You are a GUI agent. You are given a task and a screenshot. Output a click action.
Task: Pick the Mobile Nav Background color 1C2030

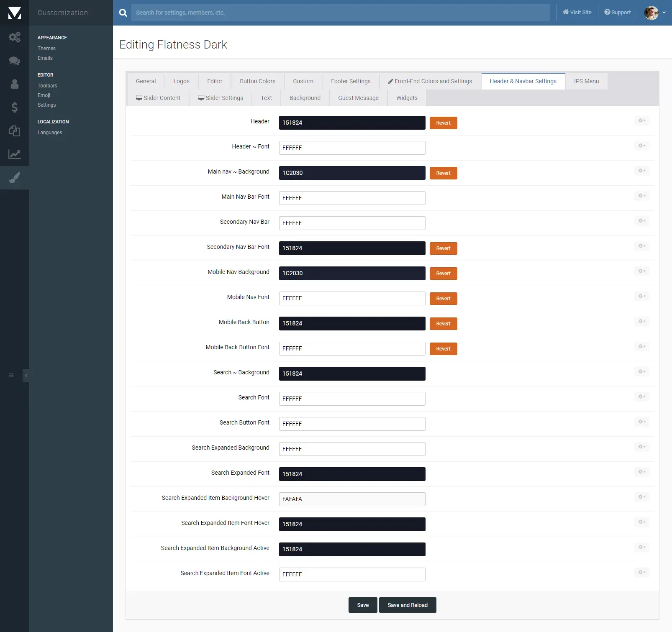click(352, 273)
